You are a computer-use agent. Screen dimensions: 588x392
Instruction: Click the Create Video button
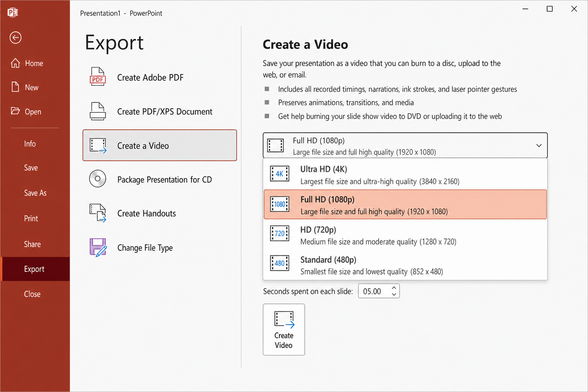pos(284,330)
